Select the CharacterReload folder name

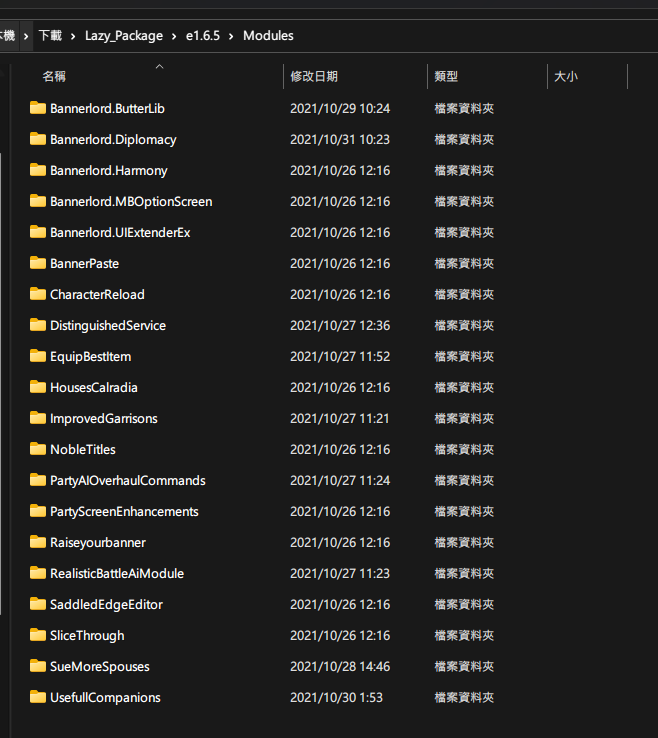[x=97, y=295]
